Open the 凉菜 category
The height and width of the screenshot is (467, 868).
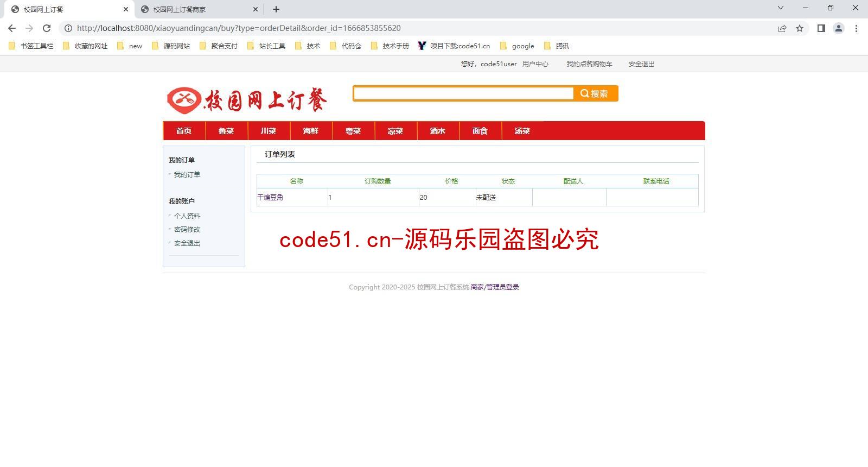(395, 131)
